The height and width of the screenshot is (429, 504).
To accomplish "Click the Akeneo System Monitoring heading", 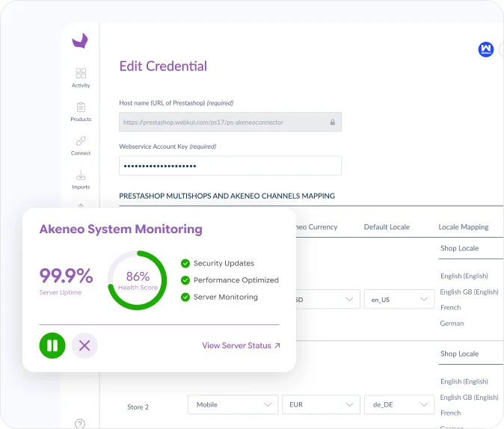I will point(121,229).
